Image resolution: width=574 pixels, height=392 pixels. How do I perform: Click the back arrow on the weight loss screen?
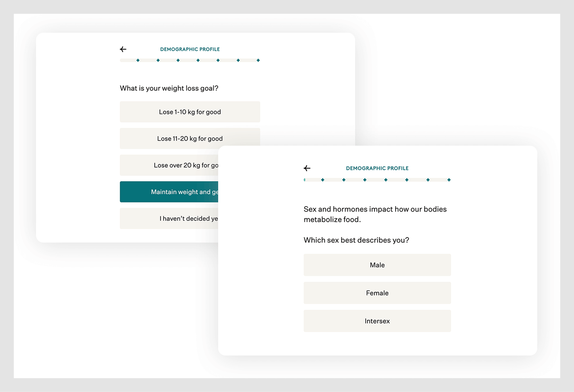[123, 49]
